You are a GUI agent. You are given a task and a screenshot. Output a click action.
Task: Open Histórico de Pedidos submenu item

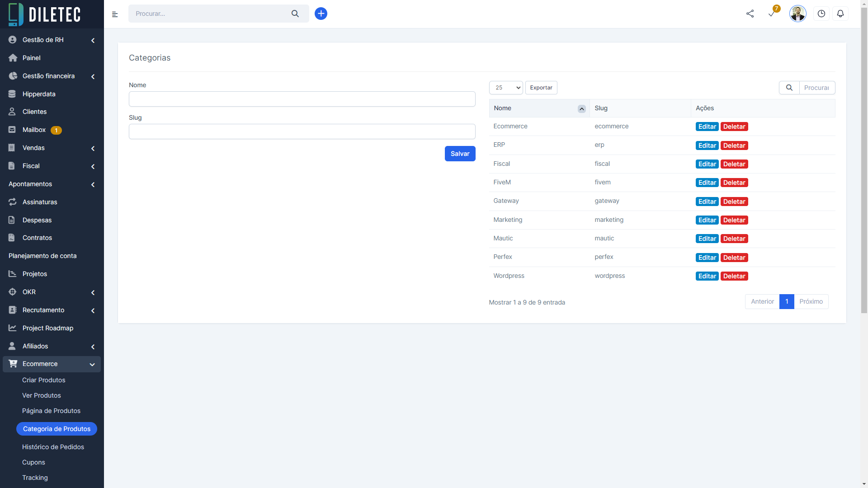tap(53, 447)
